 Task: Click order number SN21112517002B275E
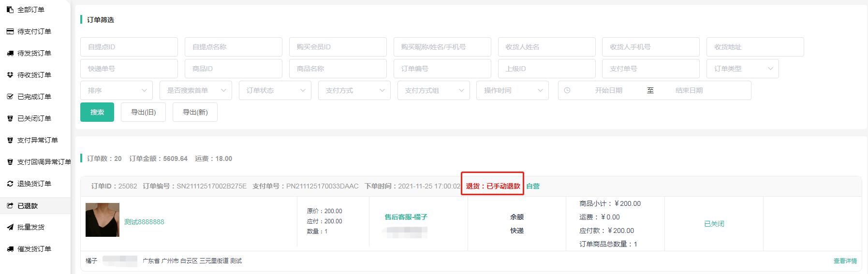[x=211, y=186]
